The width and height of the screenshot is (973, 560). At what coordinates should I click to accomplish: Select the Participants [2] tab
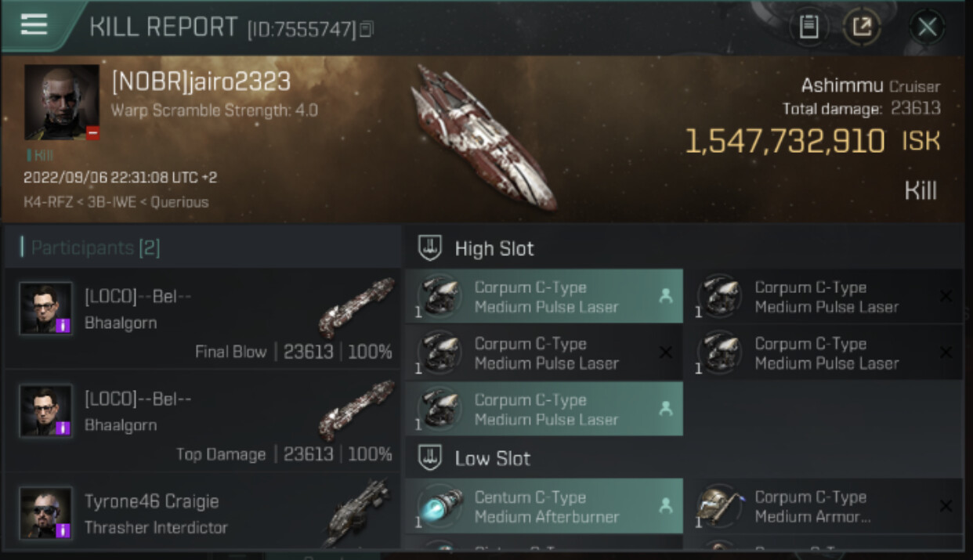pos(95,248)
